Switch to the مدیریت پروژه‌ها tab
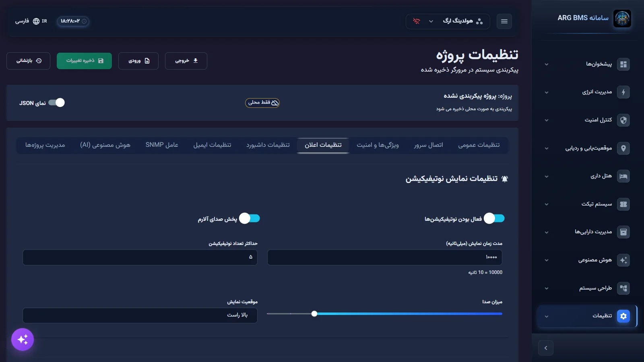644x362 pixels. [45, 145]
